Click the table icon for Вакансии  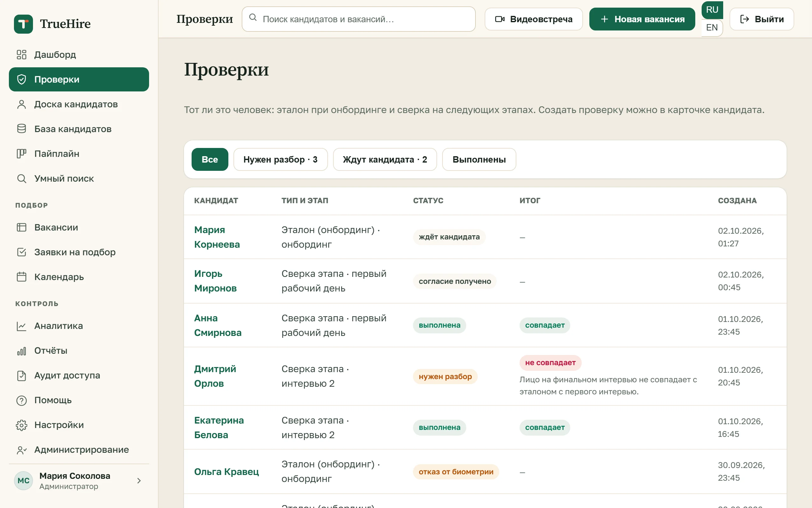coord(22,227)
